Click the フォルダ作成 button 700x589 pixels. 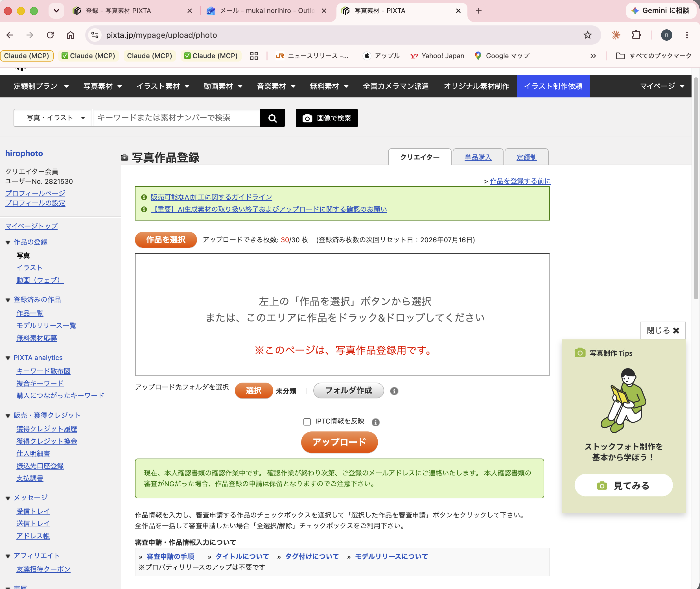(349, 391)
